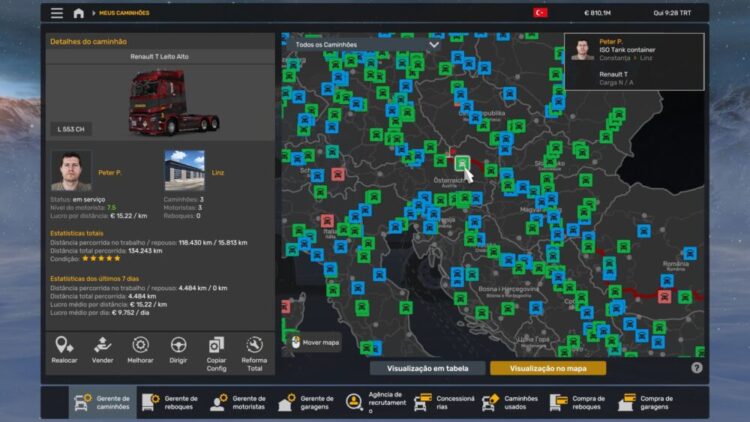Click the Turkish flag icon

[540, 13]
